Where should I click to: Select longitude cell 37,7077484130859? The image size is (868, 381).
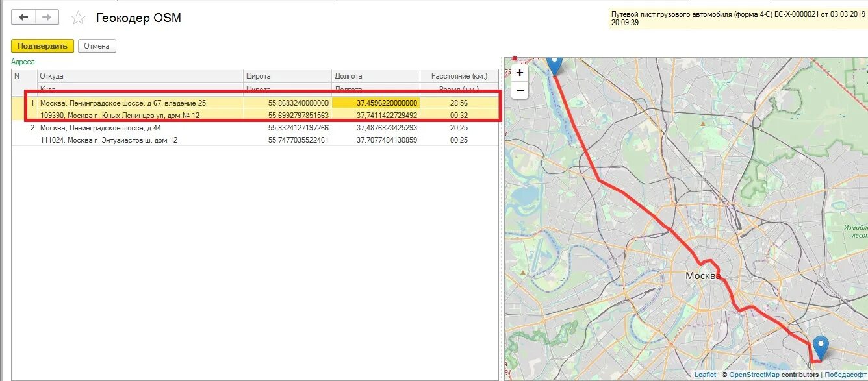pyautogui.click(x=376, y=140)
